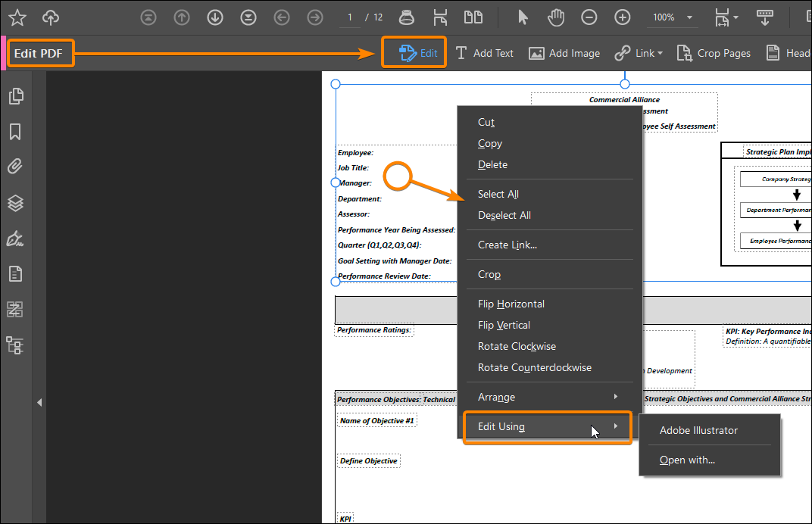Select the Hand tool in the toolbar
This screenshot has width=812, height=524.
point(555,17)
